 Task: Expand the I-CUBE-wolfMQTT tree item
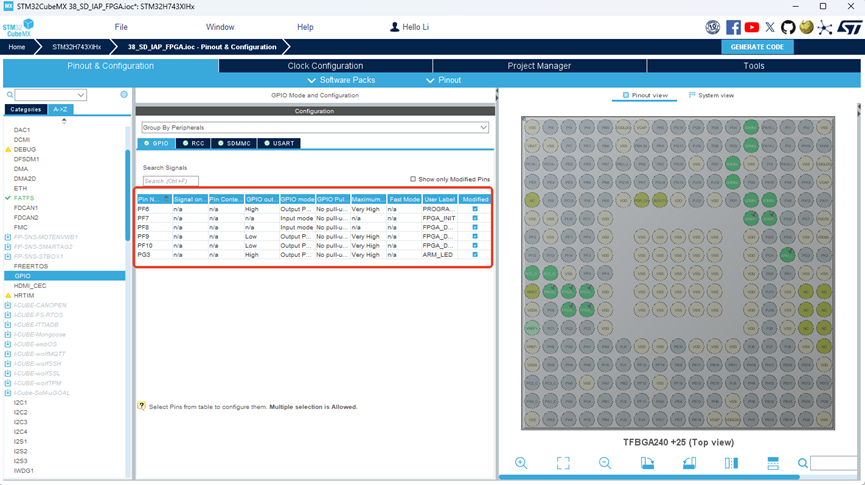click(8, 354)
